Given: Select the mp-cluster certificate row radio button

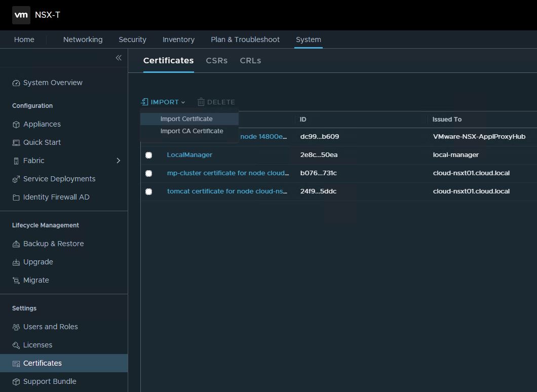Looking at the screenshot, I should pos(148,173).
